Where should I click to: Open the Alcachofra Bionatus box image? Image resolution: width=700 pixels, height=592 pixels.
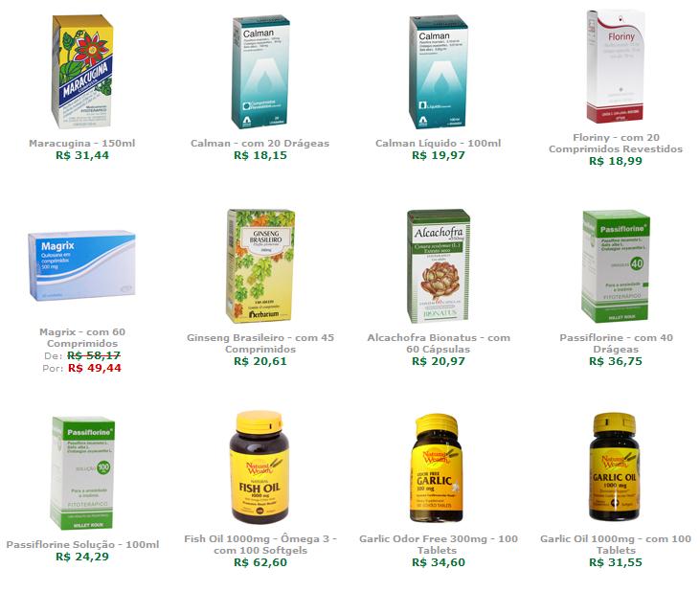(x=438, y=266)
